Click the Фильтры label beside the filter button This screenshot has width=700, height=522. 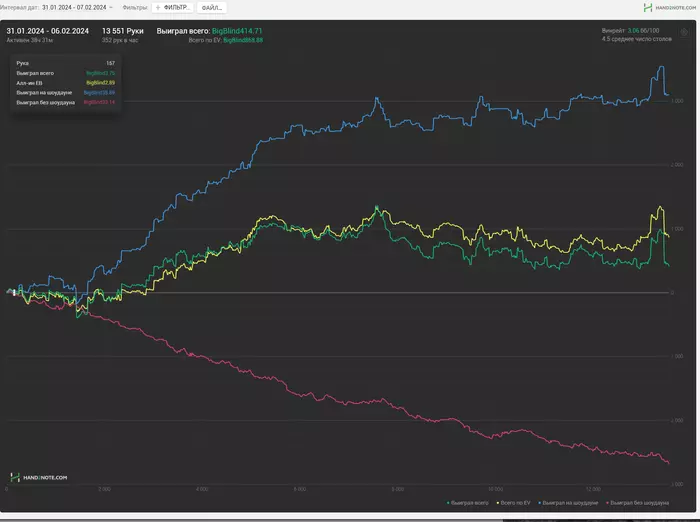[x=135, y=8]
